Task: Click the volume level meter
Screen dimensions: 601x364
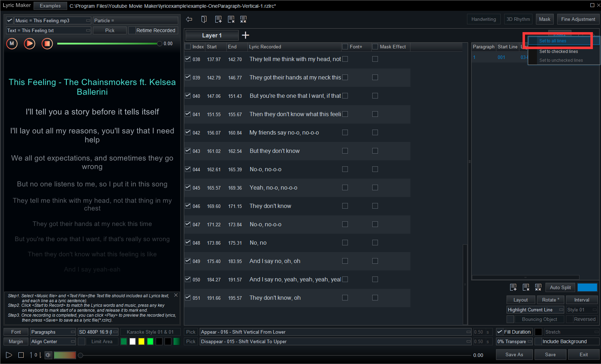Action: pos(65,355)
